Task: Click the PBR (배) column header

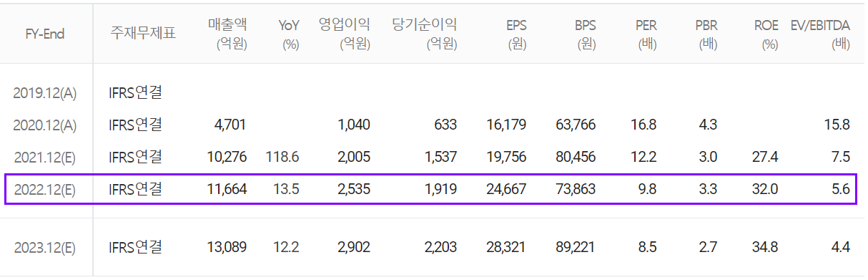Action: pos(706,34)
